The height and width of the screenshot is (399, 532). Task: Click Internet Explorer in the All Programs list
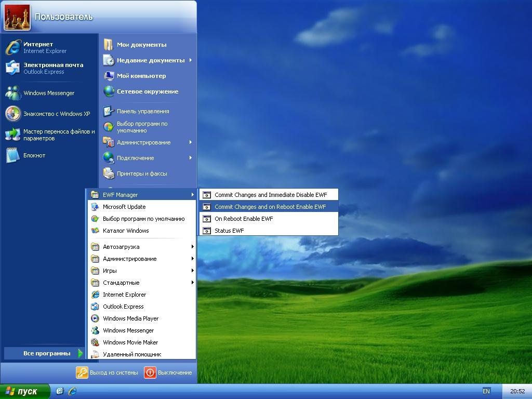tap(142, 295)
